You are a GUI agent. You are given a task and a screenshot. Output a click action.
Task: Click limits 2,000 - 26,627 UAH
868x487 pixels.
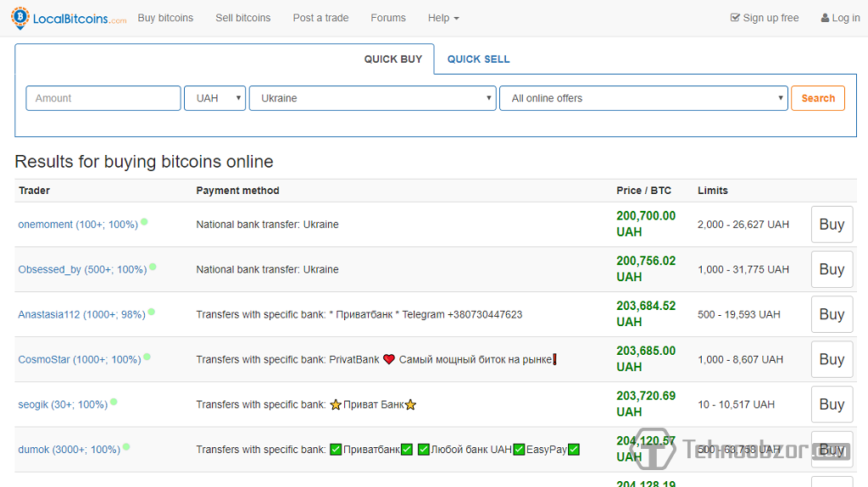click(743, 224)
